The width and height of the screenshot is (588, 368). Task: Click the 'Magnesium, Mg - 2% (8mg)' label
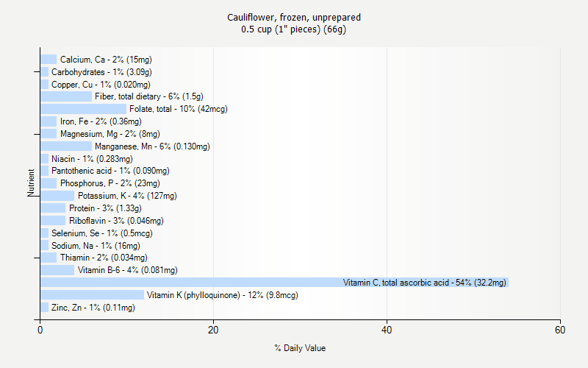tap(110, 134)
